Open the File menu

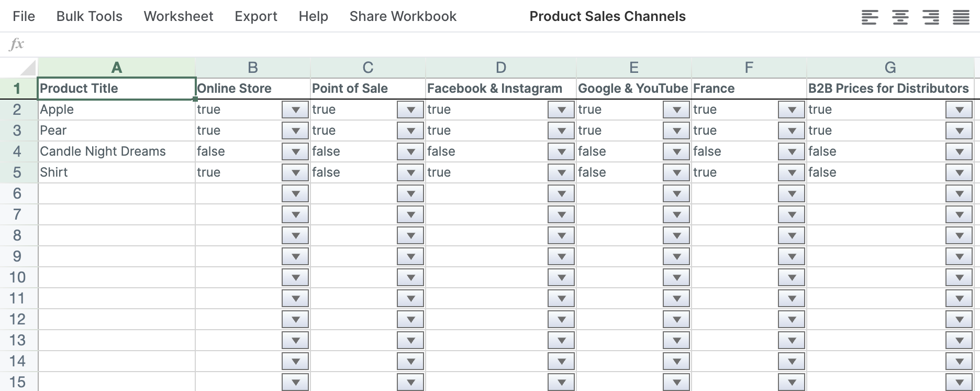point(24,16)
